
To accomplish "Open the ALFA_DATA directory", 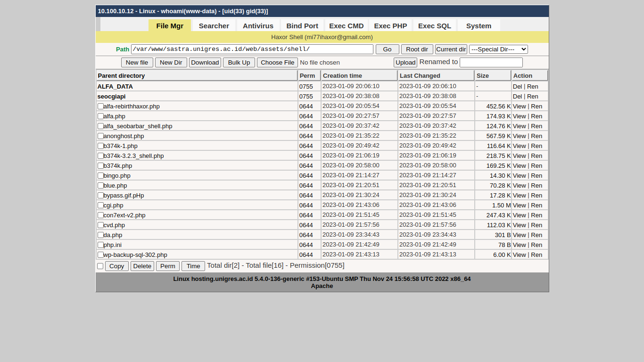I will pos(115,87).
